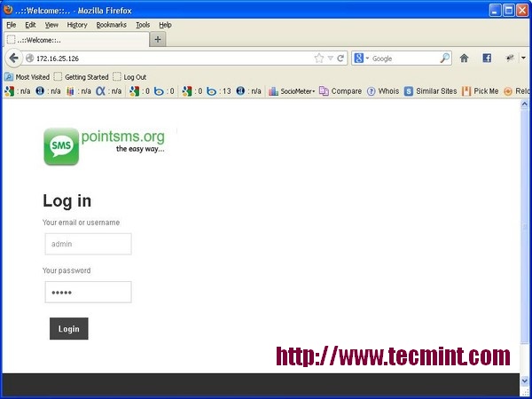This screenshot has height=399, width=532.
Task: Open the Tools menu
Action: (143, 25)
